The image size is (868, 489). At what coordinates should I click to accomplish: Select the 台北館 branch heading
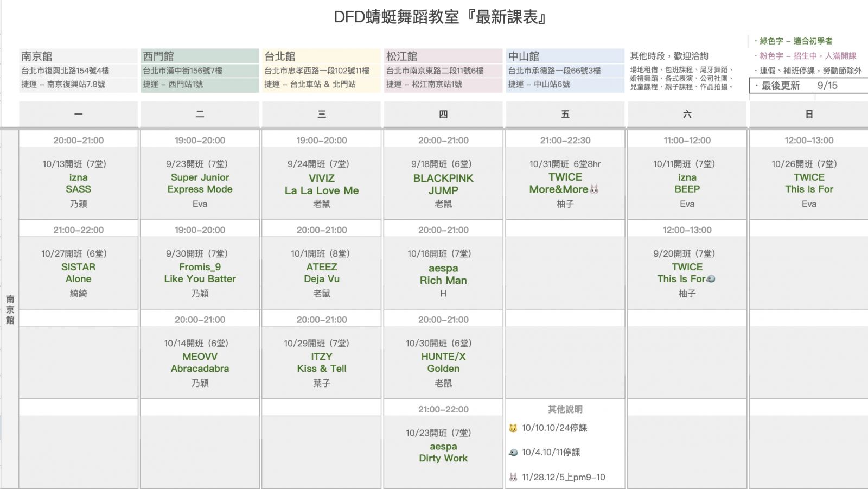click(280, 56)
